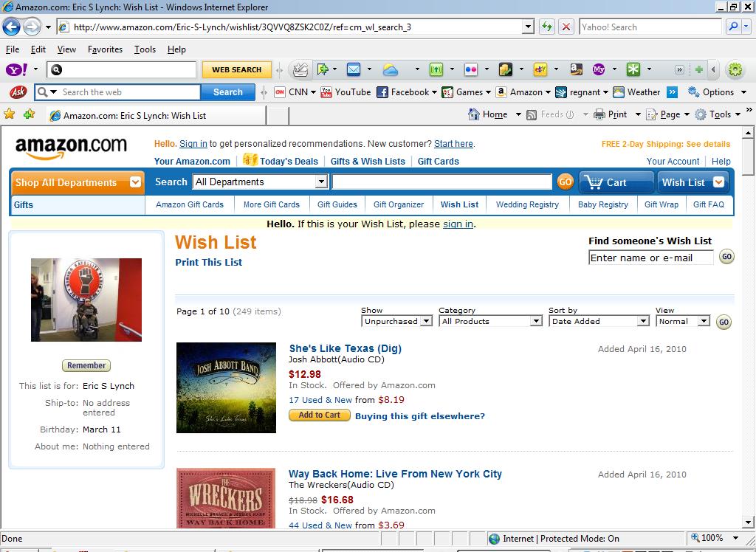Click the Josh Abbott Band album cover
The width and height of the screenshot is (756, 552).
(x=226, y=387)
